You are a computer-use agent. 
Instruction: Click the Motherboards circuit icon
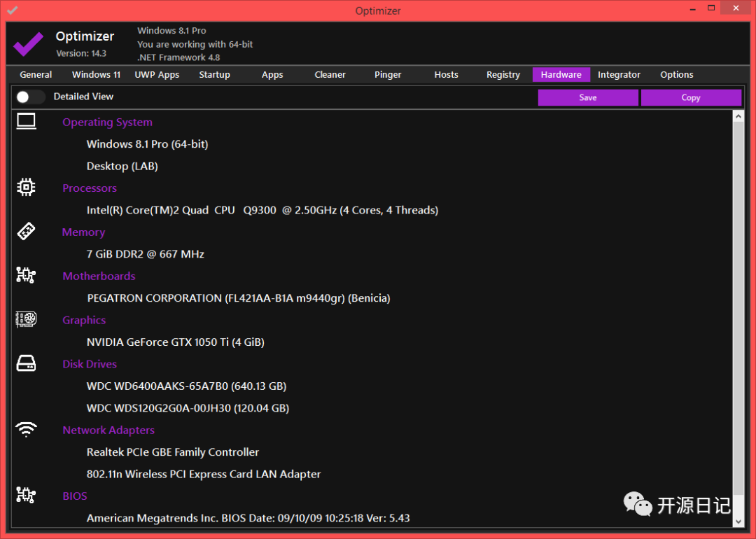point(26,275)
